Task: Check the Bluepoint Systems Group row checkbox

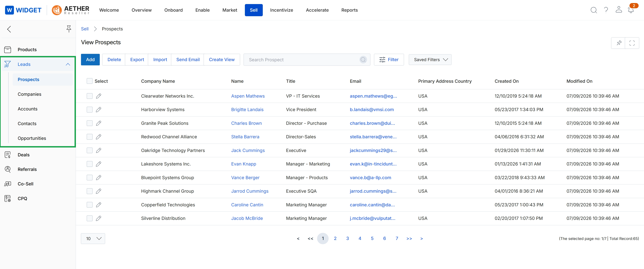Action: pos(89,178)
